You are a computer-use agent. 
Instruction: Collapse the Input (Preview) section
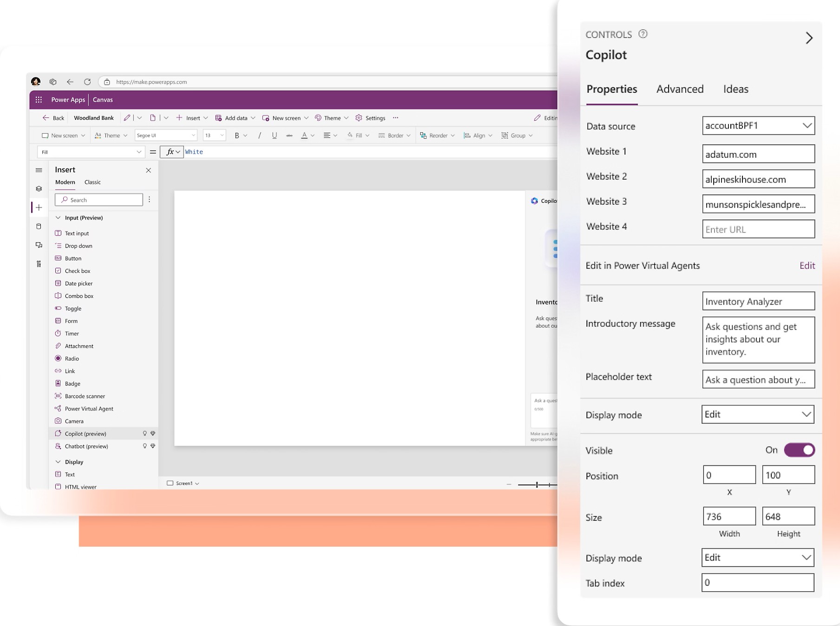click(x=59, y=217)
